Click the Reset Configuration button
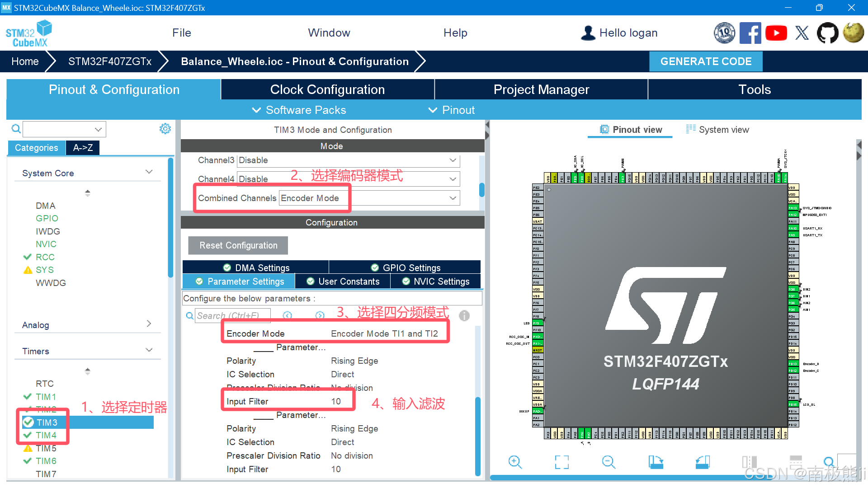This screenshot has width=868, height=488. click(x=238, y=245)
